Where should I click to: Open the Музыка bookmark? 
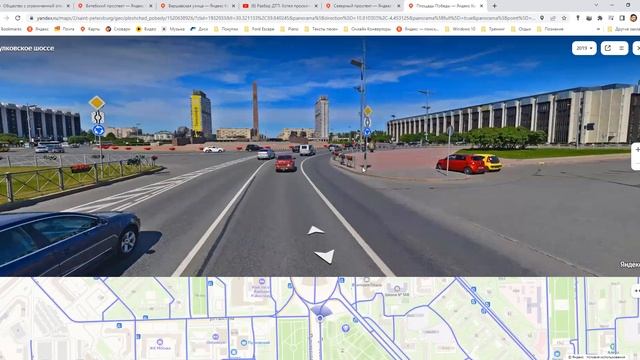click(173, 29)
